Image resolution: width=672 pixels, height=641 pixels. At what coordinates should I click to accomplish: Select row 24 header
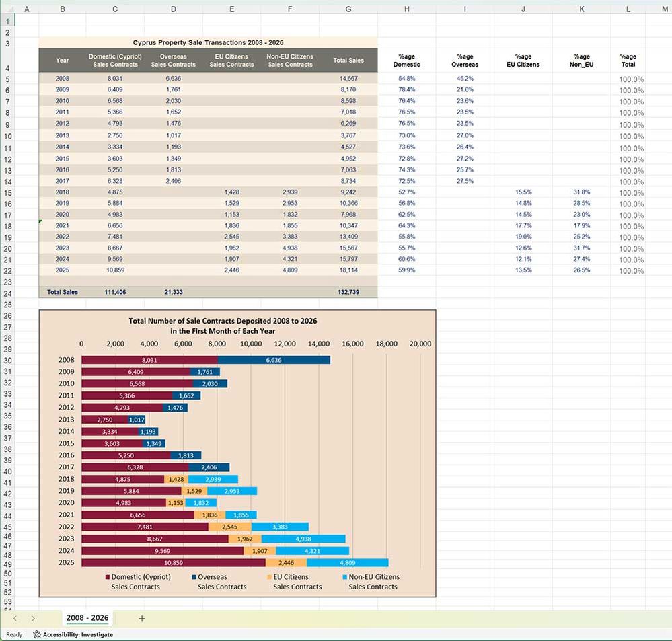pyautogui.click(x=7, y=294)
